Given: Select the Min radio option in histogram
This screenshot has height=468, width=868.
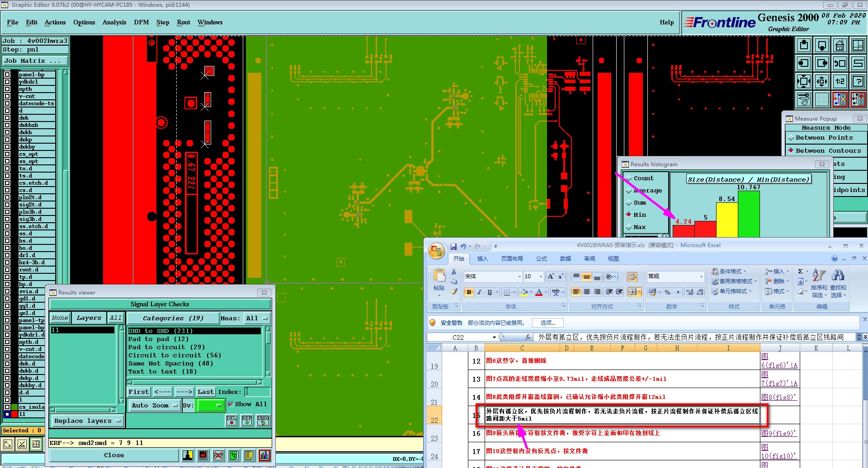Looking at the screenshot, I should point(629,215).
